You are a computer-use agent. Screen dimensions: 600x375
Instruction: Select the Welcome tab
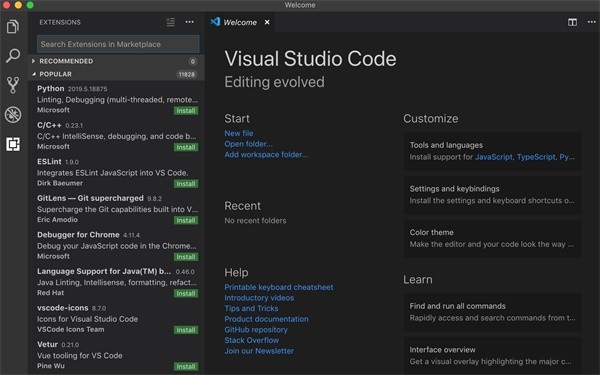[x=240, y=23]
